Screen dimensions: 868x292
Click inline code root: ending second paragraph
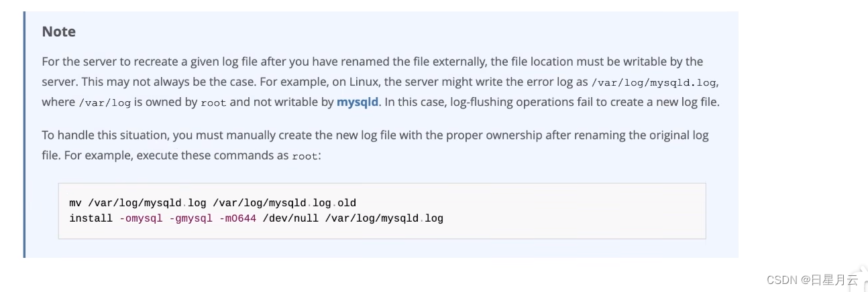click(x=307, y=156)
